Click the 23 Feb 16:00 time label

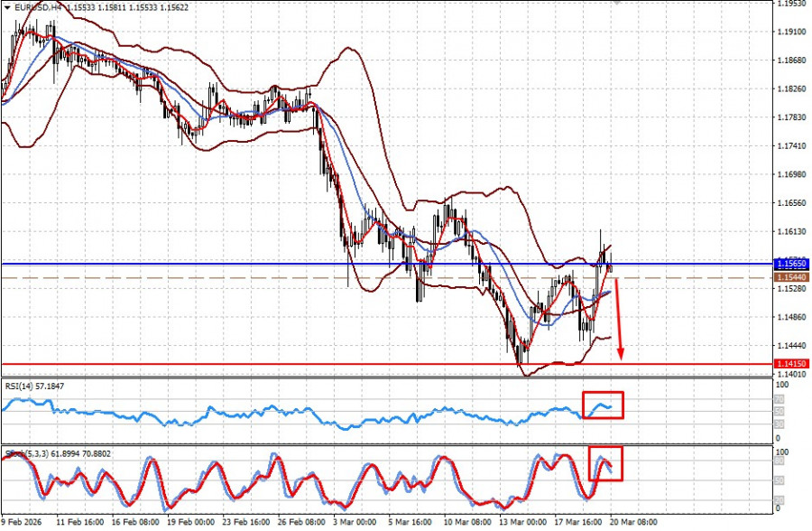point(246,522)
